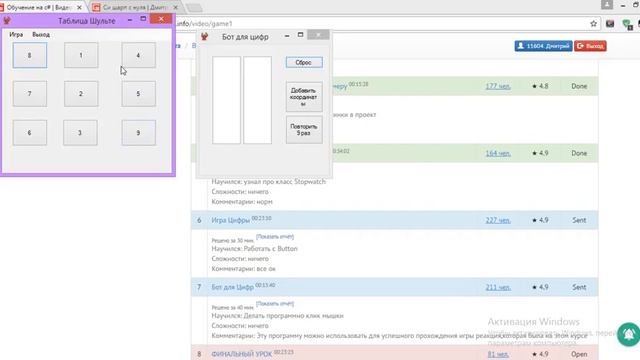Click Повторить 5 раз button
This screenshot has width=640, height=360.
tap(304, 130)
